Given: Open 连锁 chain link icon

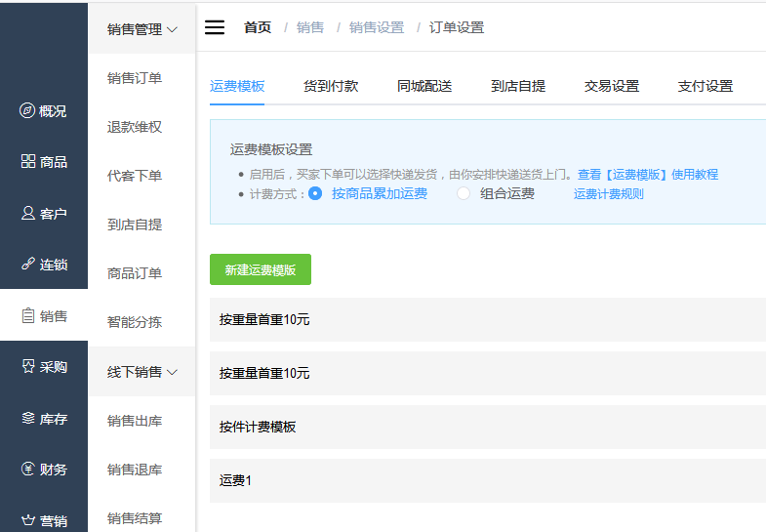Looking at the screenshot, I should [x=28, y=264].
